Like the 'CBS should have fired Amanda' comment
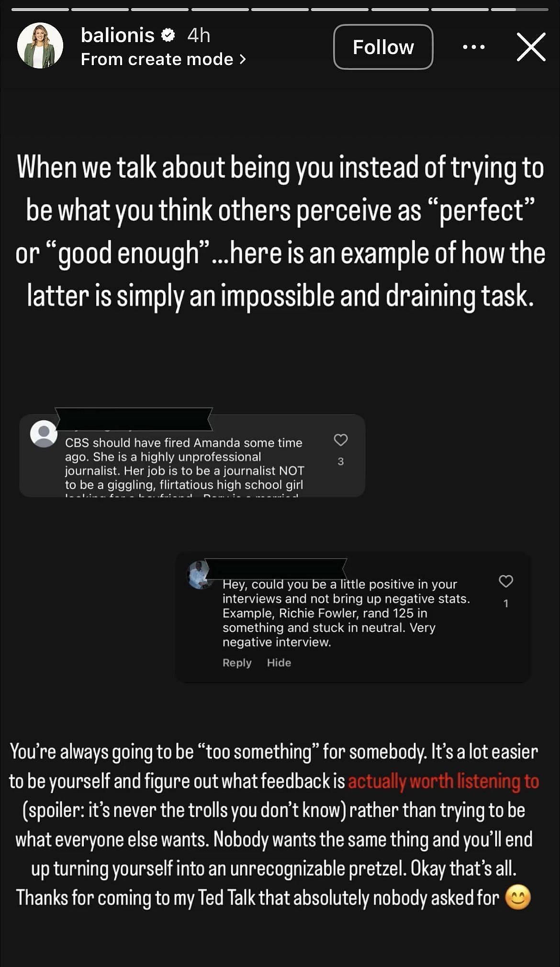Viewport: 560px width, 967px height. coord(340,440)
